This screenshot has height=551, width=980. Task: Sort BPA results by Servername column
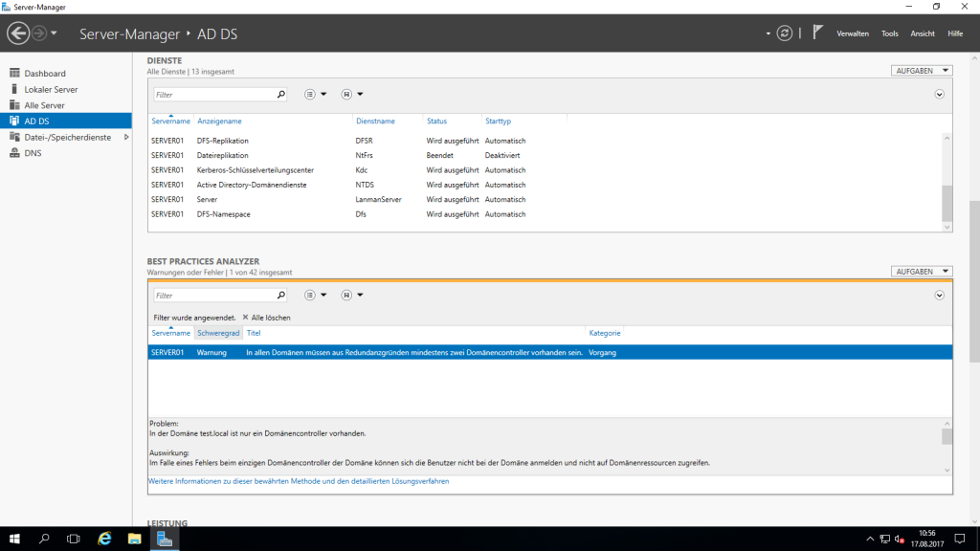click(170, 333)
